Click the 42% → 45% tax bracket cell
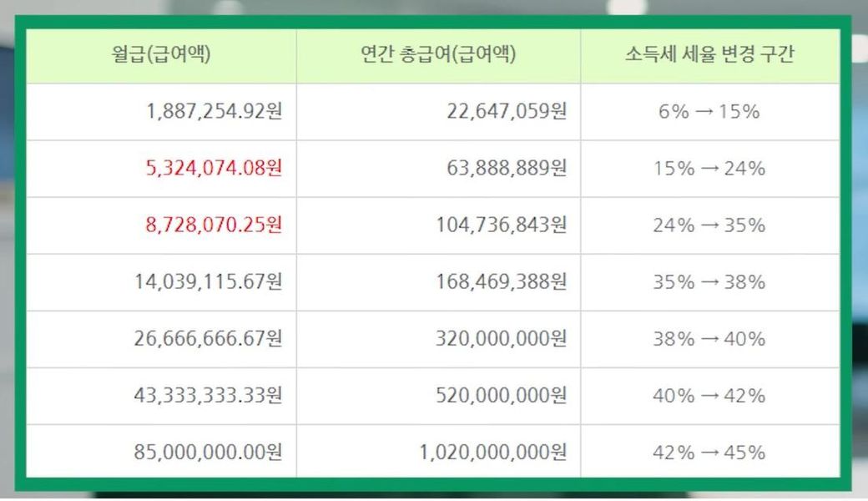This screenshot has height=501, width=868. (x=709, y=452)
